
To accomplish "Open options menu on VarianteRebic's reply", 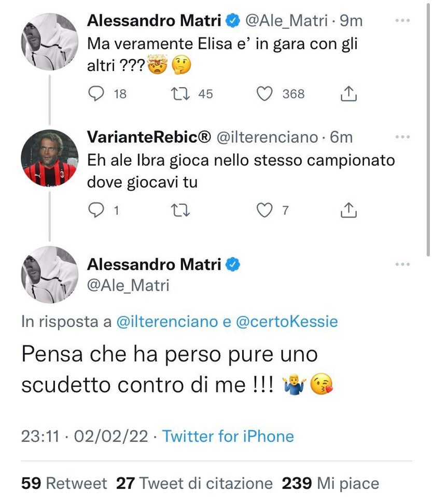I will tap(402, 136).
